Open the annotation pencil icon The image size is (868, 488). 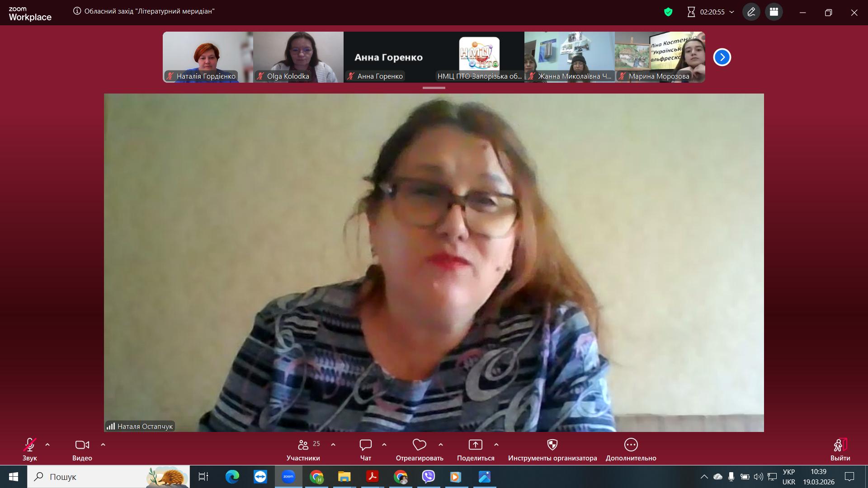point(751,12)
